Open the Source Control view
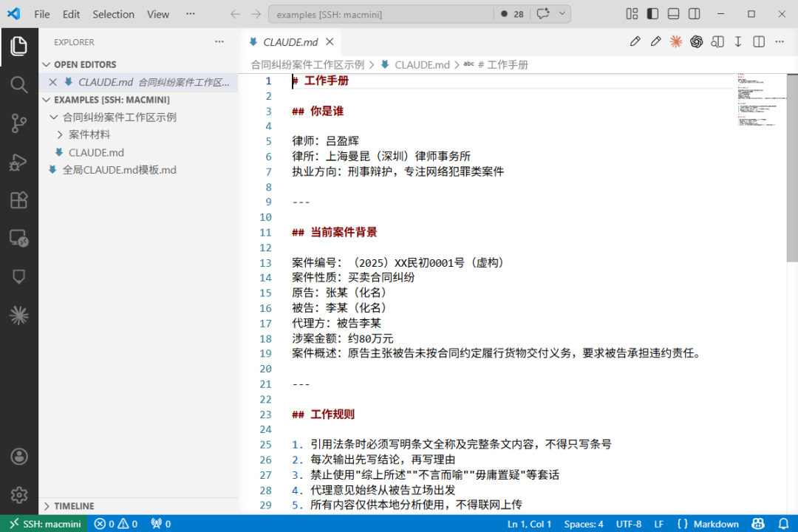Viewport: 798px width, 532px height. coord(18,123)
